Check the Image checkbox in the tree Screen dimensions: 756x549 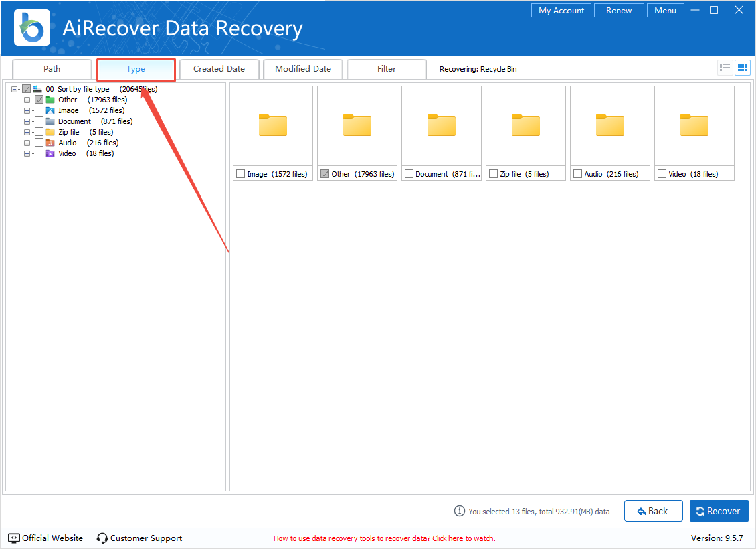click(x=39, y=110)
